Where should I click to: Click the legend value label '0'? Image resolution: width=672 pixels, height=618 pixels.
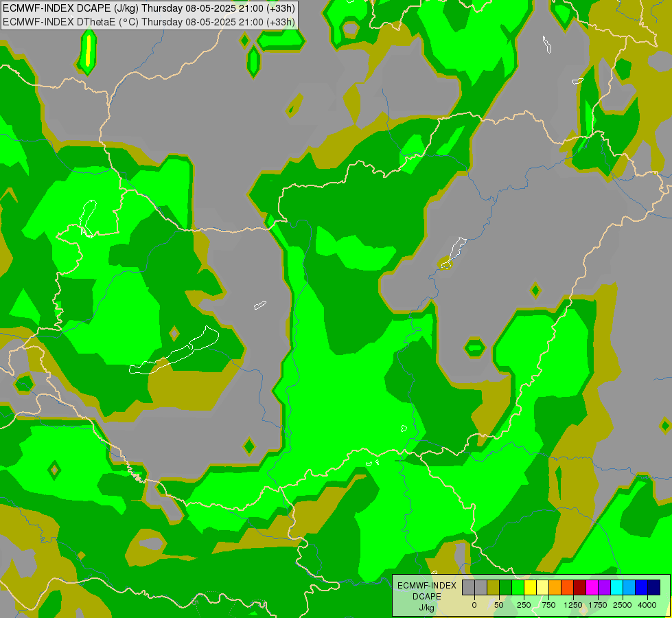474,605
